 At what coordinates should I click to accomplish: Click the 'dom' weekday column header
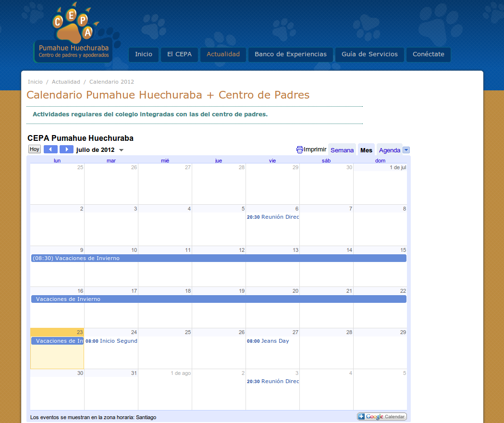pyautogui.click(x=380, y=161)
